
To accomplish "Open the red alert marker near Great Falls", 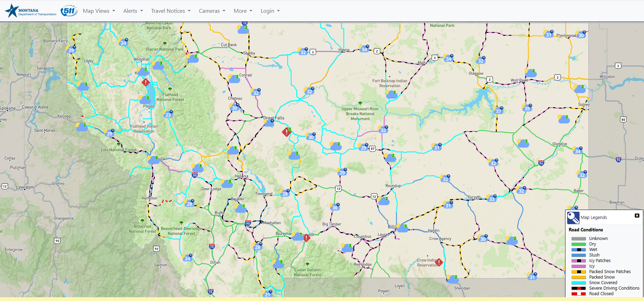I will pyautogui.click(x=286, y=132).
